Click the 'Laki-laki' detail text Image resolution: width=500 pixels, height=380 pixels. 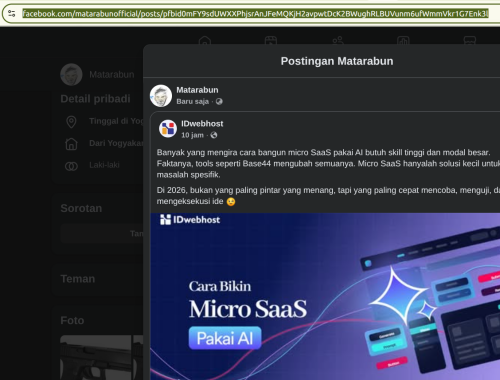tap(104, 165)
